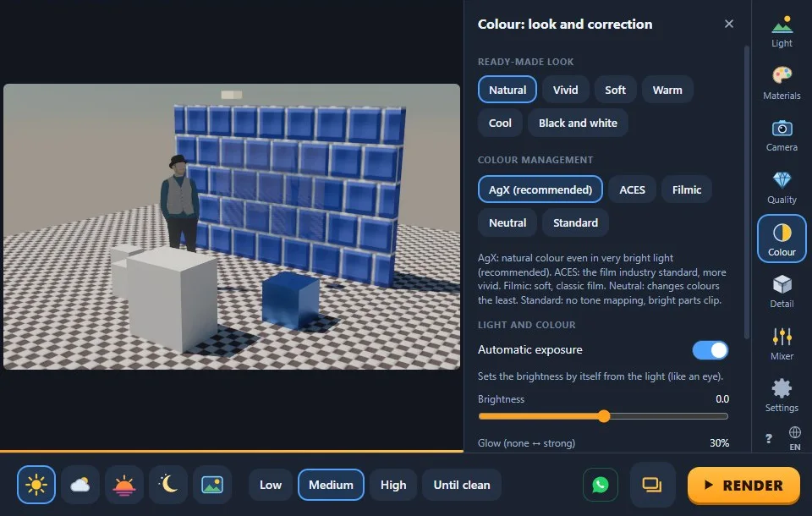Choose the Cool ready-made look
Screen dimensions: 812x516
(500, 123)
